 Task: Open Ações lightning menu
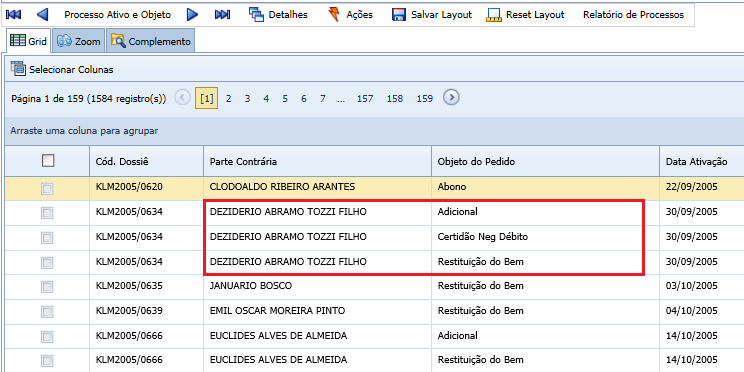tap(350, 15)
